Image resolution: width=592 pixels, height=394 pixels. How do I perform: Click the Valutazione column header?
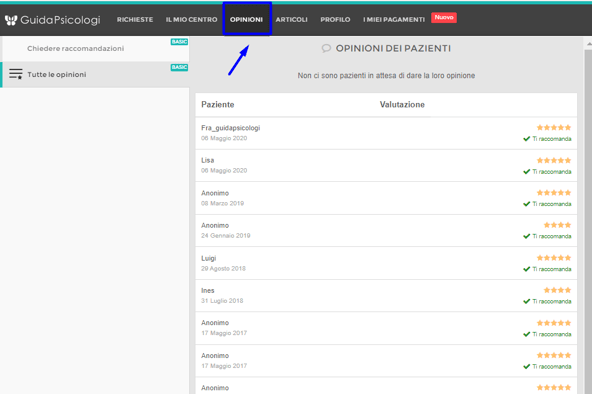pyautogui.click(x=402, y=105)
